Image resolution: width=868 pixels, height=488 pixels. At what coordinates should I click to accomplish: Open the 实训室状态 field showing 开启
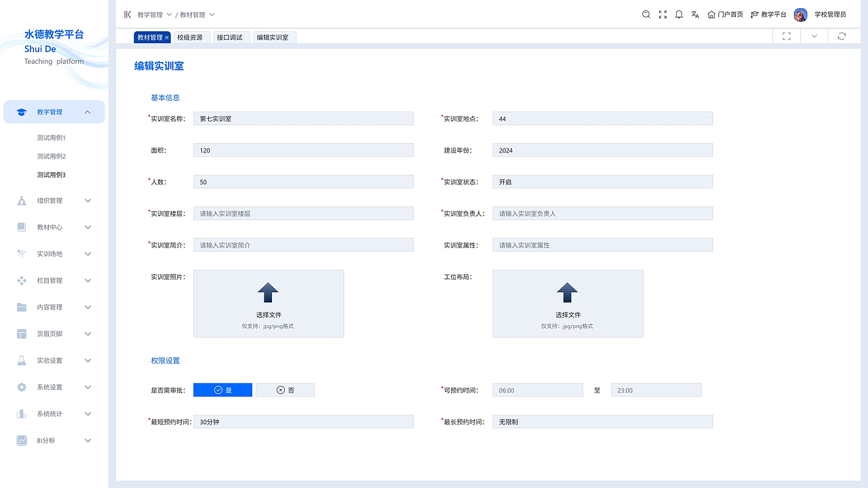pyautogui.click(x=603, y=182)
